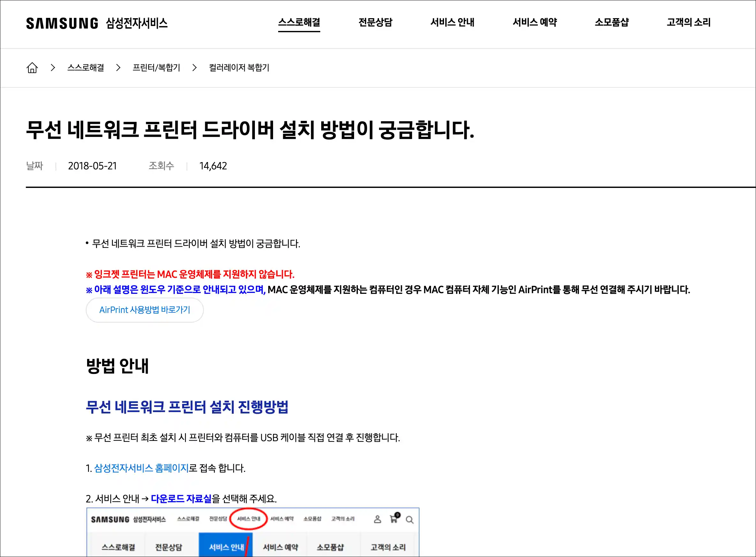Open the 고객의 소리 menu
756x557 pixels.
click(x=688, y=23)
